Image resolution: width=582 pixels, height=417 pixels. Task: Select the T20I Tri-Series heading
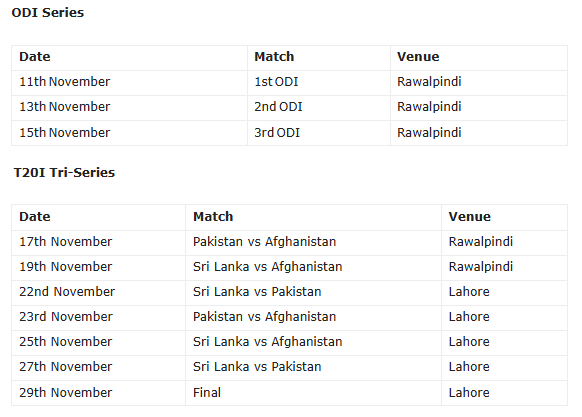(64, 173)
